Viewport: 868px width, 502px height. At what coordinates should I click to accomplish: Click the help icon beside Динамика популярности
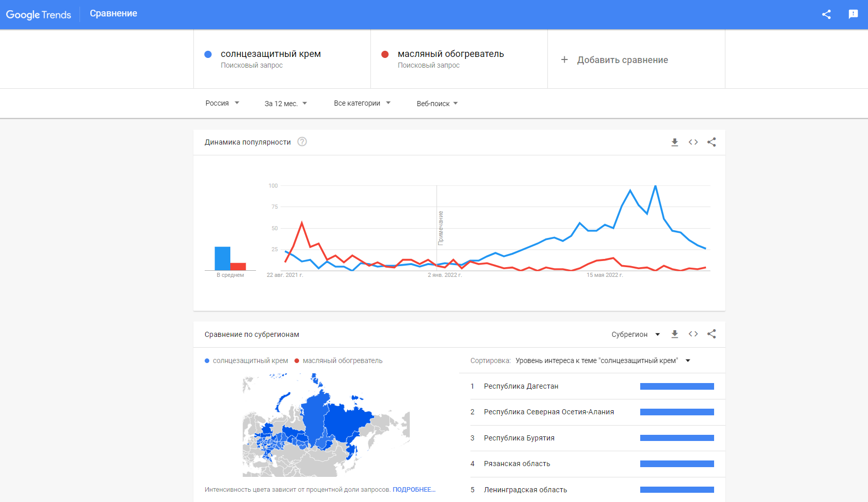coord(302,142)
